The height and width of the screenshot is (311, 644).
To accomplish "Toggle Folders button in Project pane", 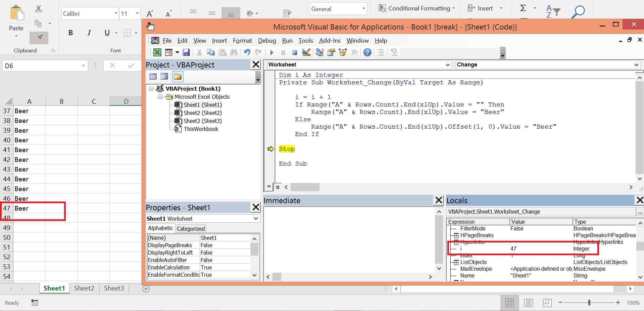I will [178, 77].
